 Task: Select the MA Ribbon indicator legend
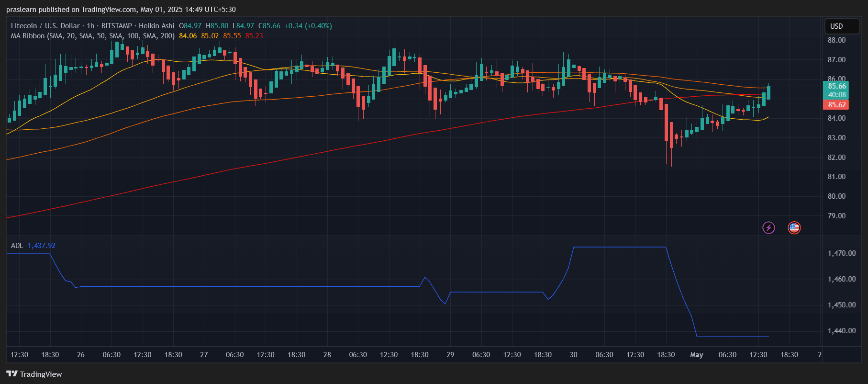[x=93, y=36]
